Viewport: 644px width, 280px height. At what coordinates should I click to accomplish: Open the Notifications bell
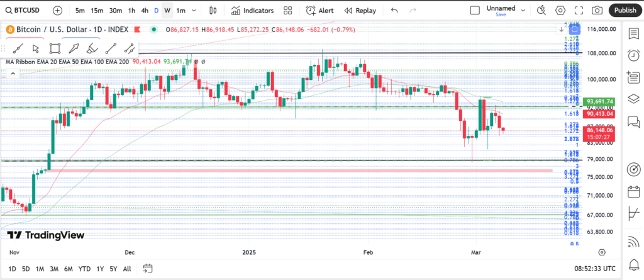point(633,264)
